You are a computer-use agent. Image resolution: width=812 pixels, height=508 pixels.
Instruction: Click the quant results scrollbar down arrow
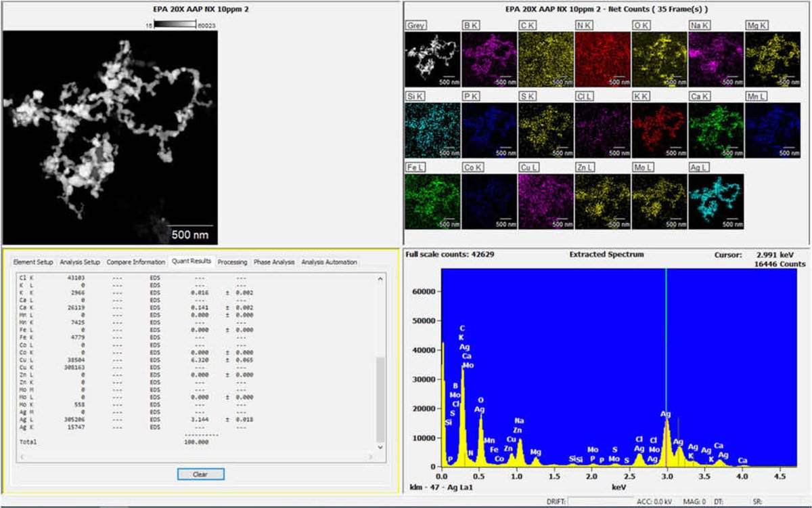click(x=380, y=448)
